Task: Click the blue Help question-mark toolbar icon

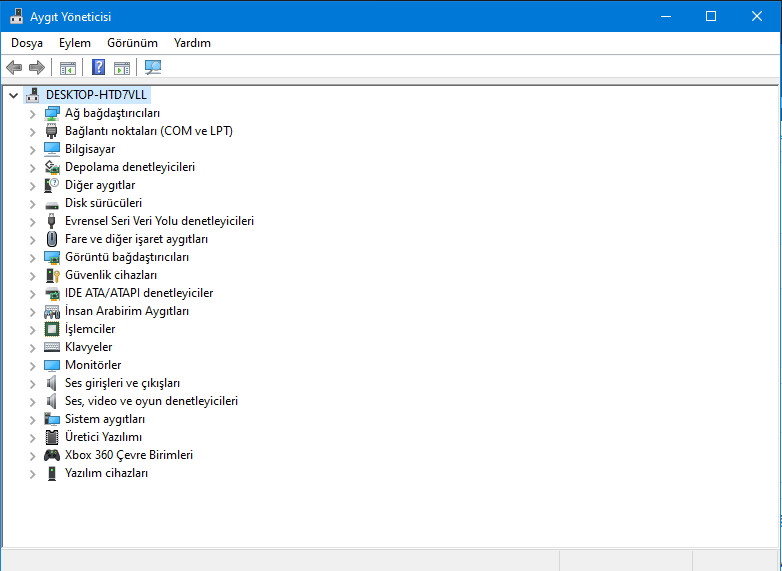Action: 98,67
